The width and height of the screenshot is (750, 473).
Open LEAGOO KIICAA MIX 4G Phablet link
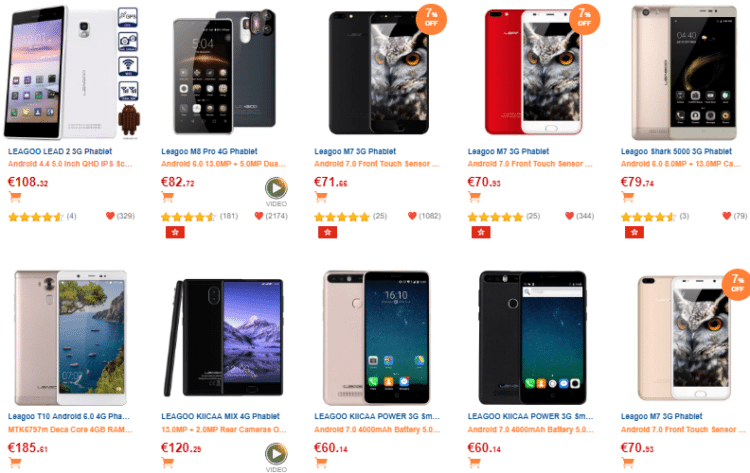(221, 416)
